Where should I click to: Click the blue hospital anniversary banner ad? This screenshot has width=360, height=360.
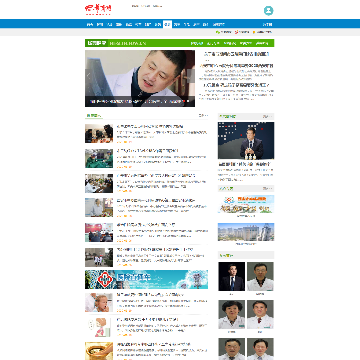[x=146, y=279]
